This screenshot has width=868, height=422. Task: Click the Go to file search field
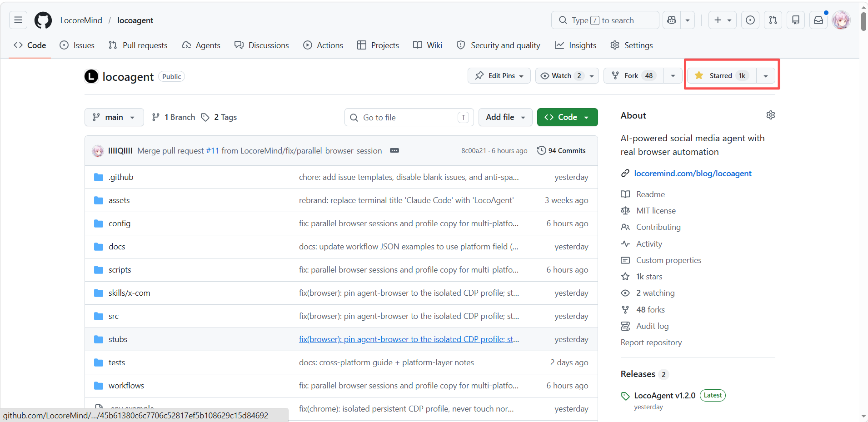(409, 117)
